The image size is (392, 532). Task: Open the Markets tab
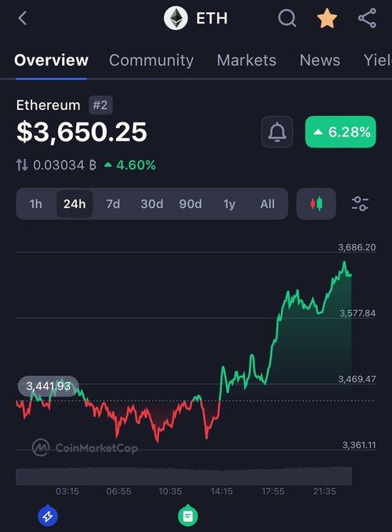pyautogui.click(x=246, y=60)
